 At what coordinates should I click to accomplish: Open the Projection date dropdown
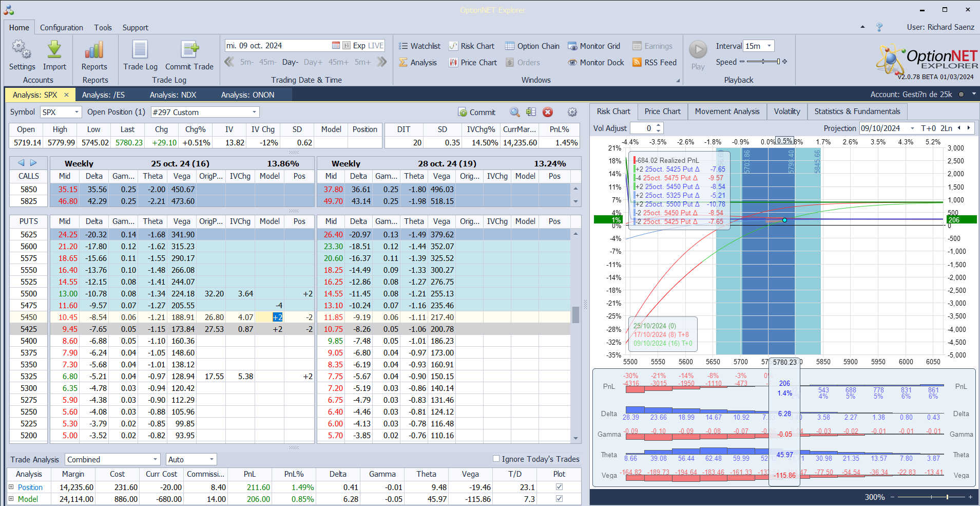tap(912, 128)
